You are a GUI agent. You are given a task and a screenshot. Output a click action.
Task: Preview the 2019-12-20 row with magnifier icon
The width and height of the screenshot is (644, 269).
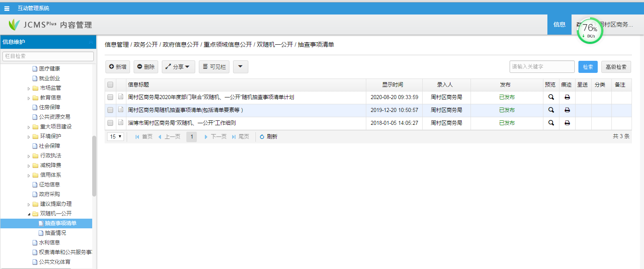point(551,110)
